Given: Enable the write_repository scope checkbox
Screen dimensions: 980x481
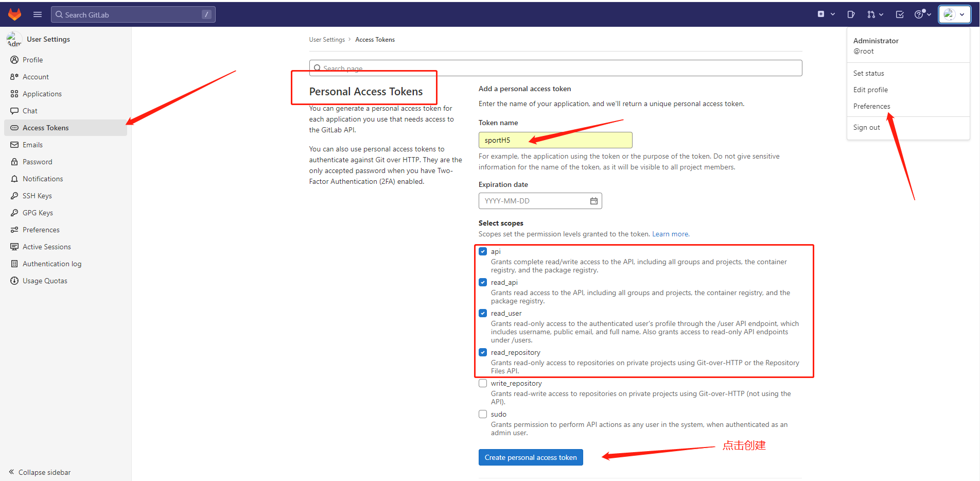Looking at the screenshot, I should click(483, 383).
